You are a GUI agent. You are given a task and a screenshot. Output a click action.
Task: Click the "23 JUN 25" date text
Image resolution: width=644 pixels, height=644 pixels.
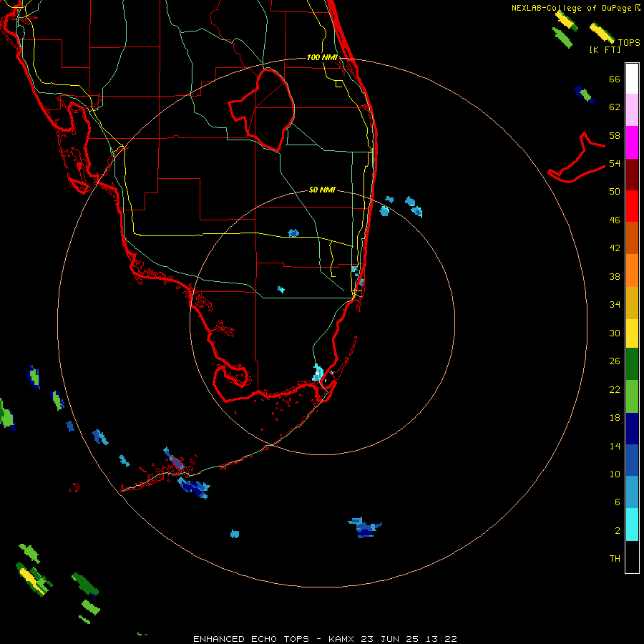389,639
